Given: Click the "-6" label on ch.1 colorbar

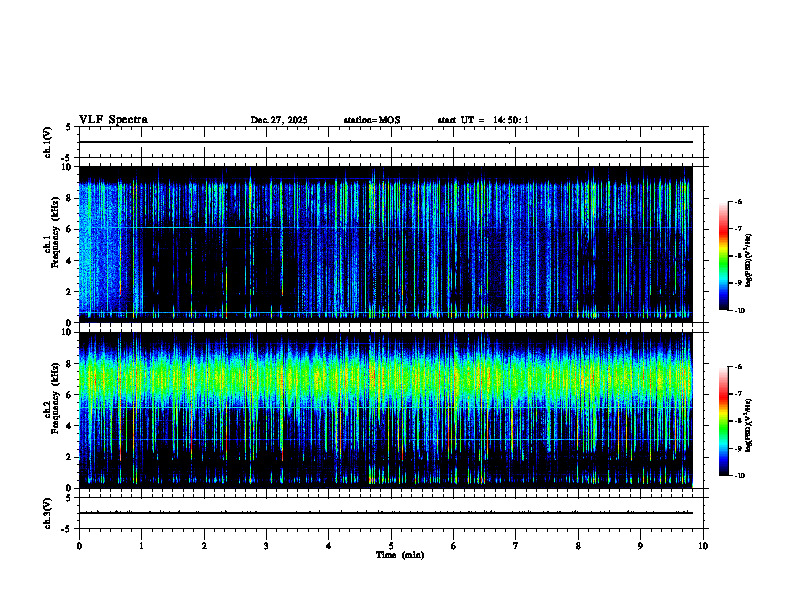Looking at the screenshot, I should 738,201.
